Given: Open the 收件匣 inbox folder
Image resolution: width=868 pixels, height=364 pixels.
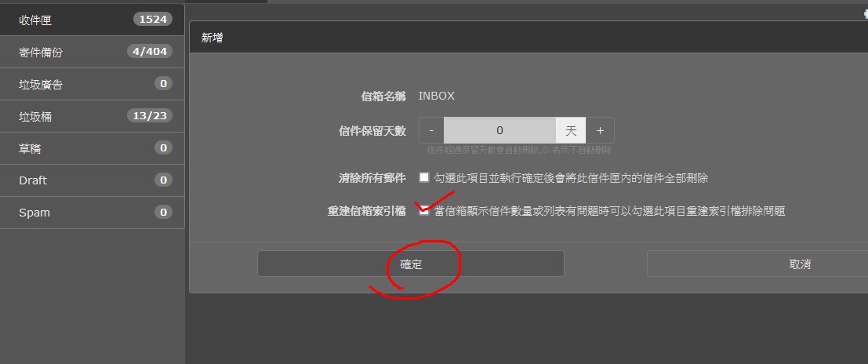Looking at the screenshot, I should 92,20.
